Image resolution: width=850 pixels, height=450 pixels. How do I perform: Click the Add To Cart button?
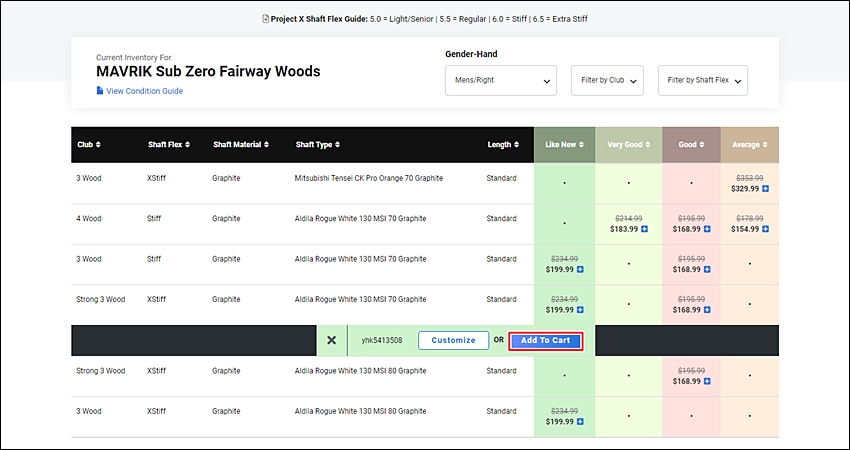545,340
